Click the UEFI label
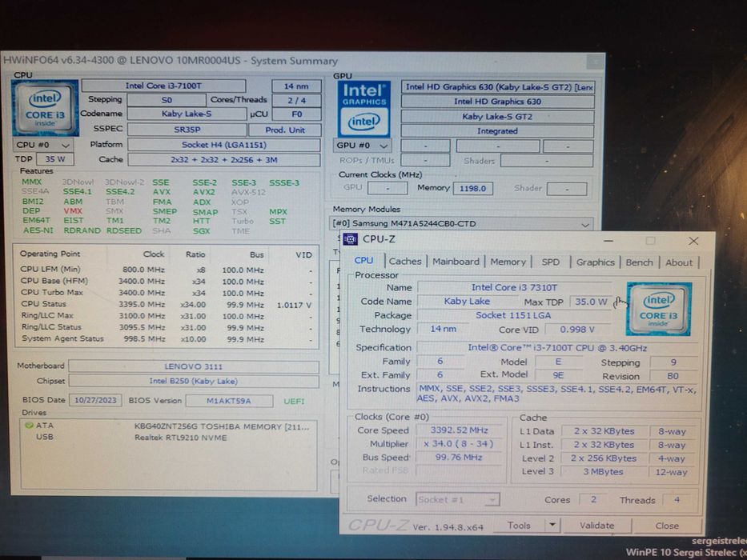Screen dimensions: 747x560 pos(294,402)
